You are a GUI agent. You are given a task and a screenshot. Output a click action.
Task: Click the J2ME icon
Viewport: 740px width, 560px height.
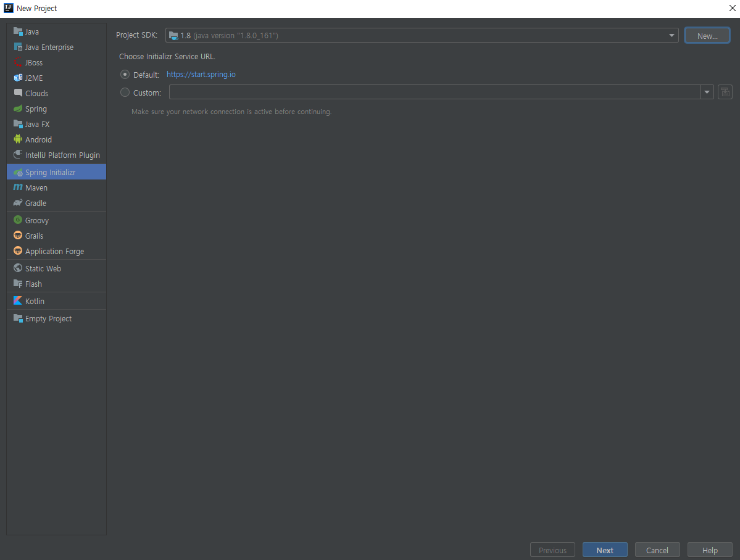(18, 78)
